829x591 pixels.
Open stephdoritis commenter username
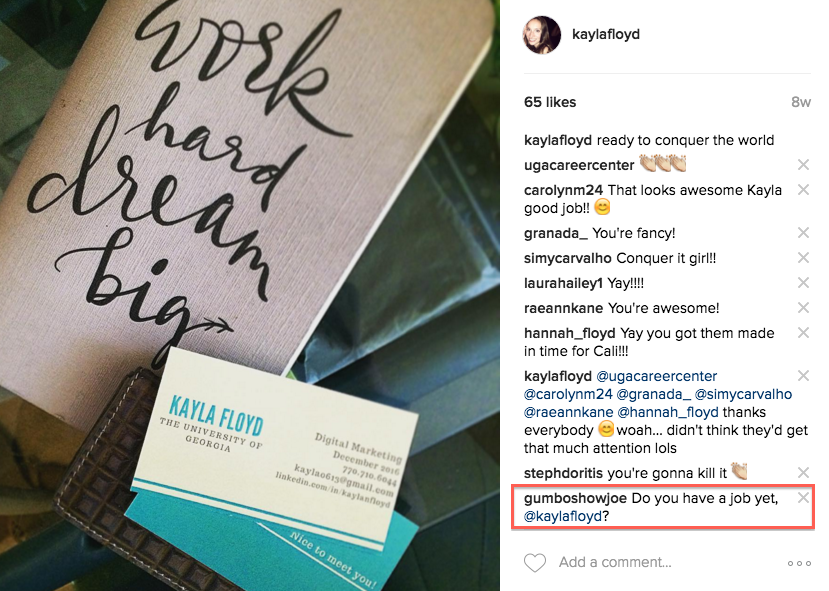pyautogui.click(x=566, y=473)
